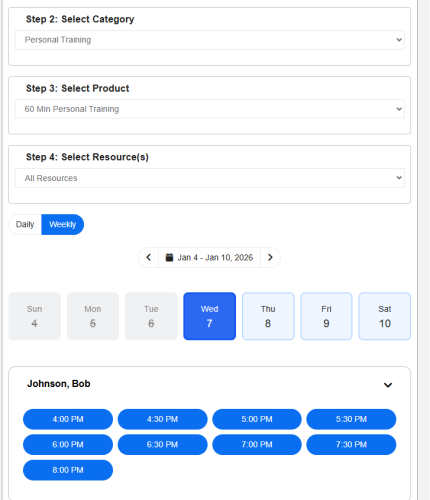430x500 pixels.
Task: Click the Jan 4 - Jan 10, 2026 date range
Action: [215, 257]
